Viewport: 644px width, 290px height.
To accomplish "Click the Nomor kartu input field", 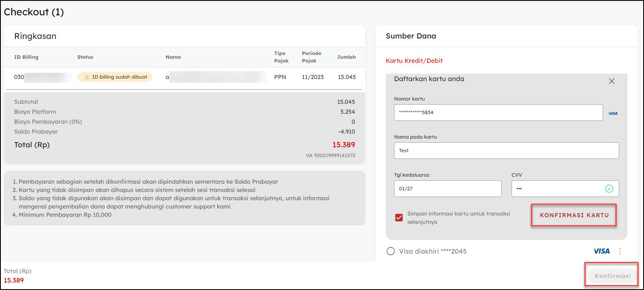I will [498, 113].
